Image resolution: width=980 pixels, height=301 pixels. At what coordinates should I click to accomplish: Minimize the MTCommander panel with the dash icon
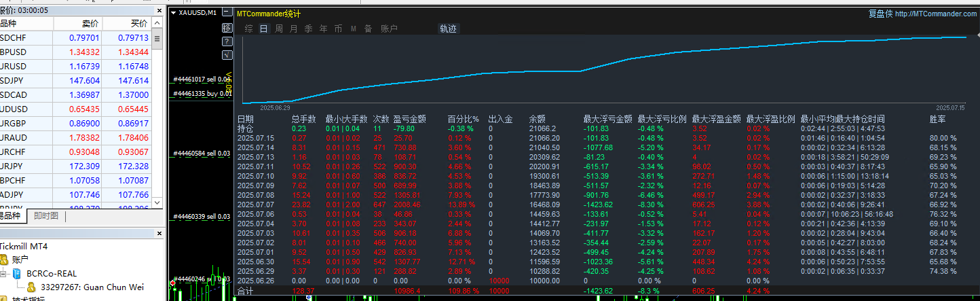point(228,12)
